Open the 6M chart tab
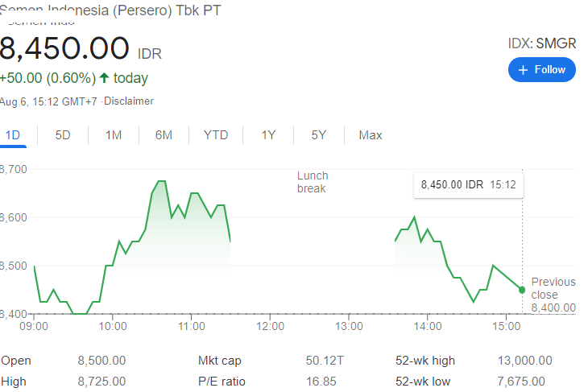 (x=164, y=135)
